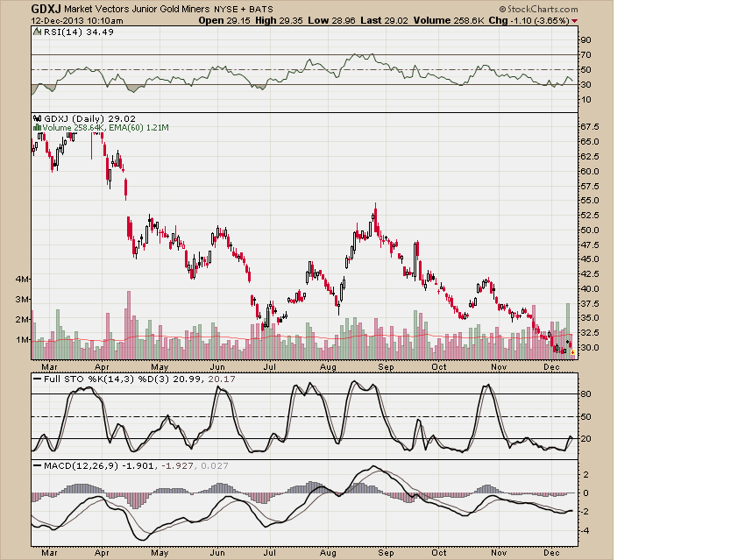Select the Low 28.96 value
Image resolution: width=745 pixels, height=560 pixels.
[x=331, y=20]
